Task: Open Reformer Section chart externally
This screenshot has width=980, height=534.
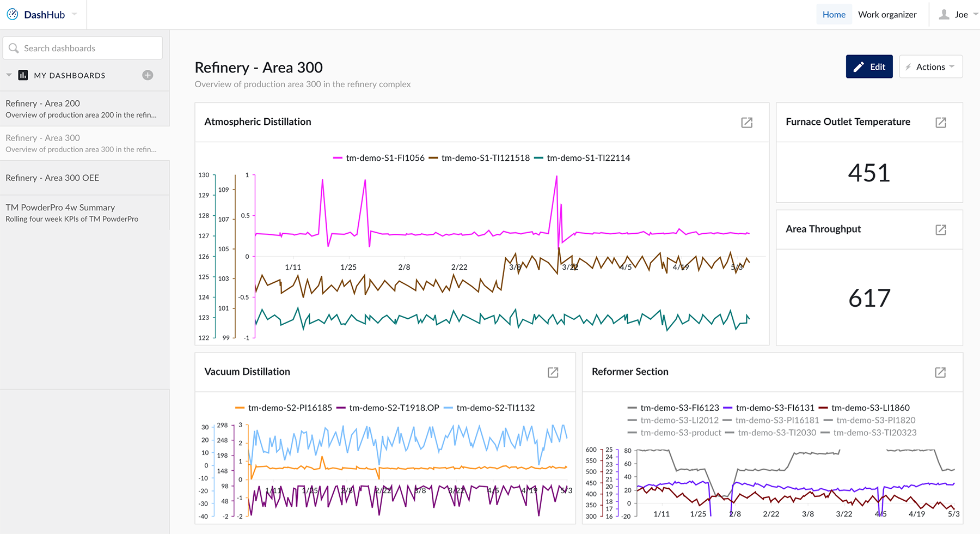Action: 940,372
